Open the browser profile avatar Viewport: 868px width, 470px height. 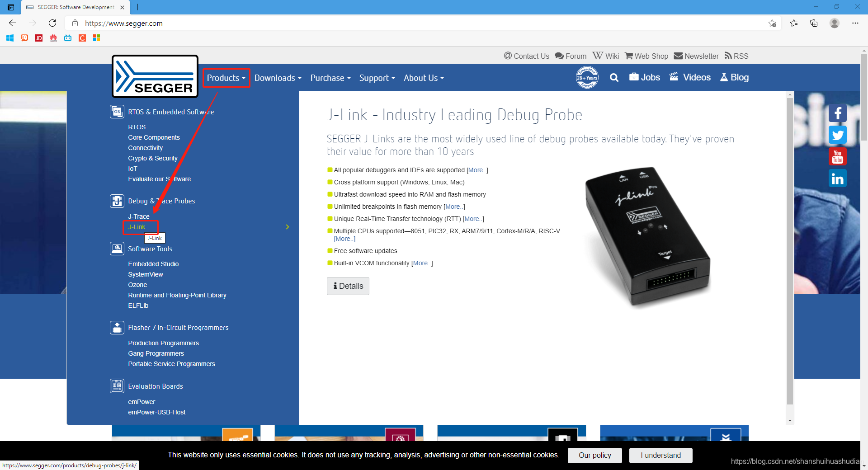pyautogui.click(x=835, y=23)
